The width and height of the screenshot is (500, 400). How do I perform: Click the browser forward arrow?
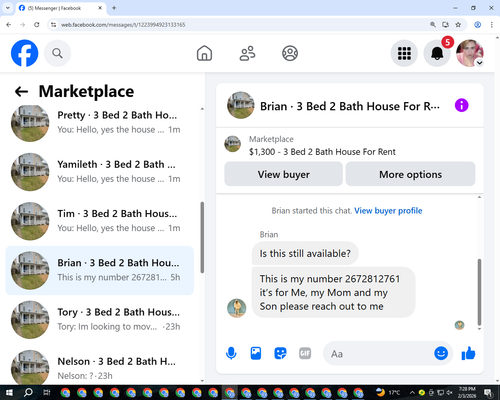[23, 25]
